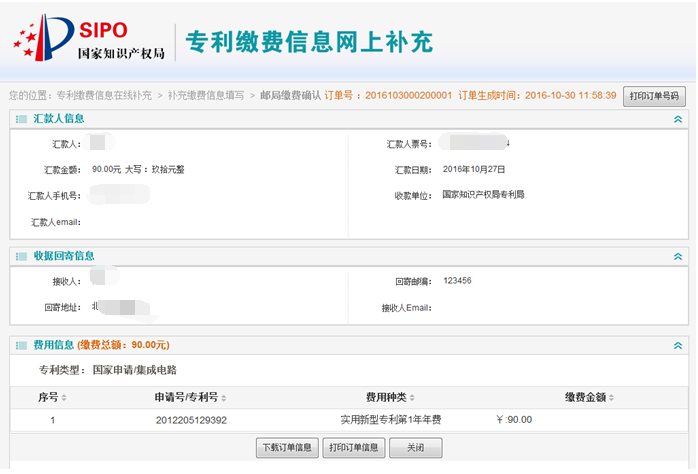Sort by 缴费金额 column arrows
The image size is (698, 474).
[x=611, y=397]
